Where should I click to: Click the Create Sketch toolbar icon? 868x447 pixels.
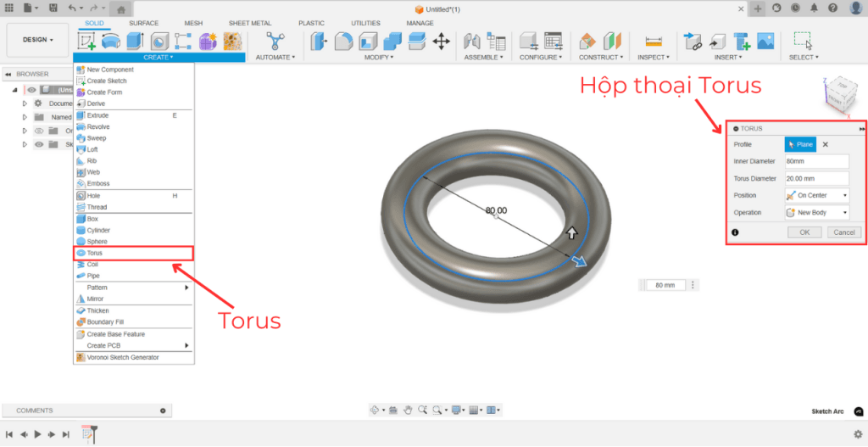pyautogui.click(x=86, y=41)
